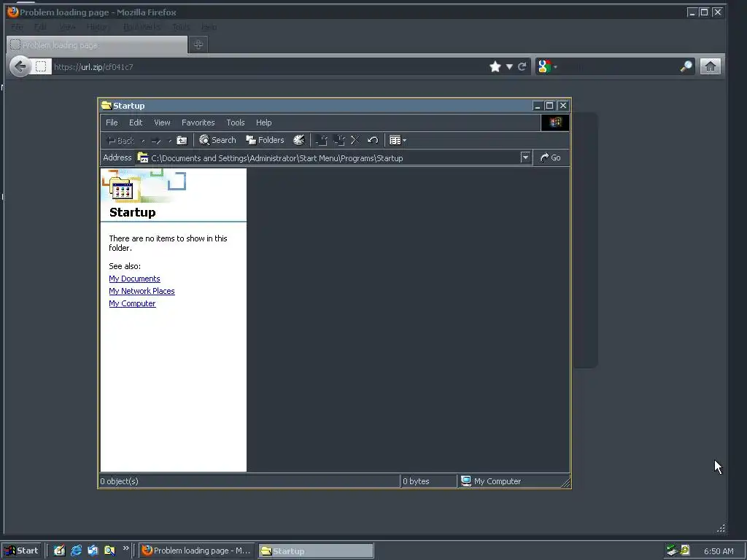
Task: Click the Firefox search magnifier icon
Action: (x=686, y=66)
